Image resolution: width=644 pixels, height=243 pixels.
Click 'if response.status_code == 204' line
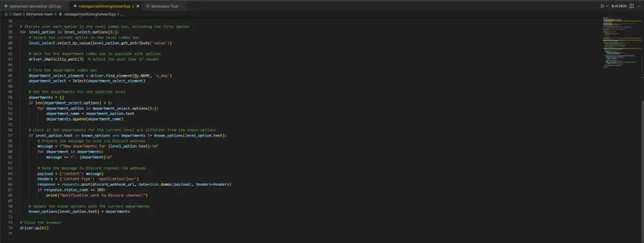click(71, 190)
